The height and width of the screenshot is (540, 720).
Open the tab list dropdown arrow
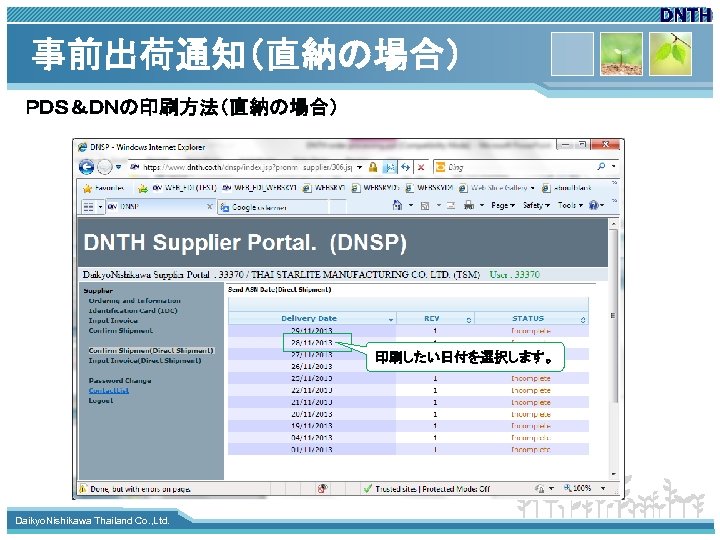tap(100, 207)
